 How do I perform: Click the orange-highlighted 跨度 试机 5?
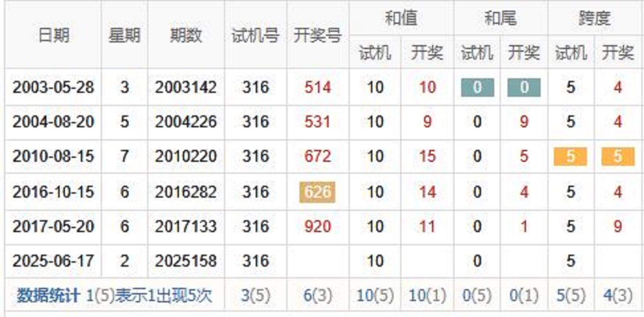tap(570, 156)
